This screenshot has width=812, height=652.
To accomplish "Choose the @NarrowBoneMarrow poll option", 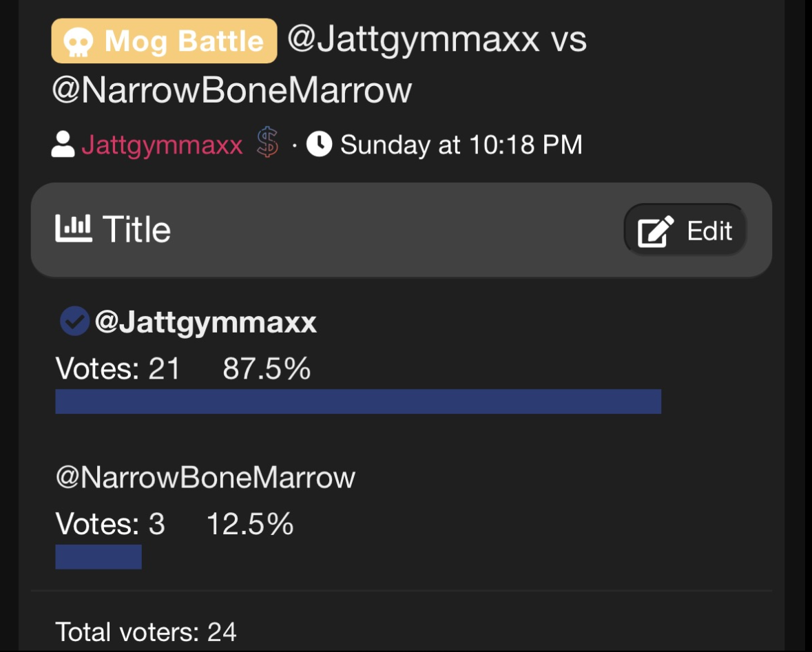I will coord(205,477).
